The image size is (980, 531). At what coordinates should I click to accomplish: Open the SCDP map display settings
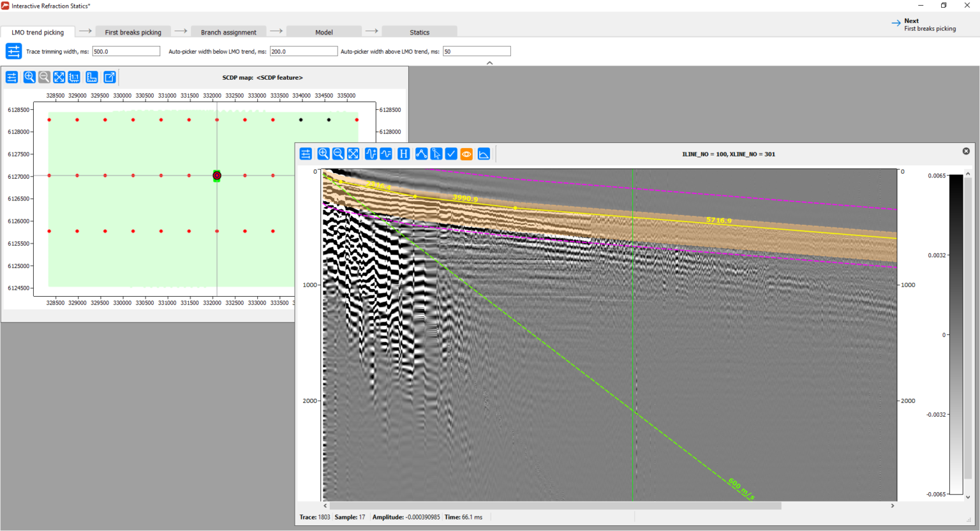pyautogui.click(x=11, y=77)
